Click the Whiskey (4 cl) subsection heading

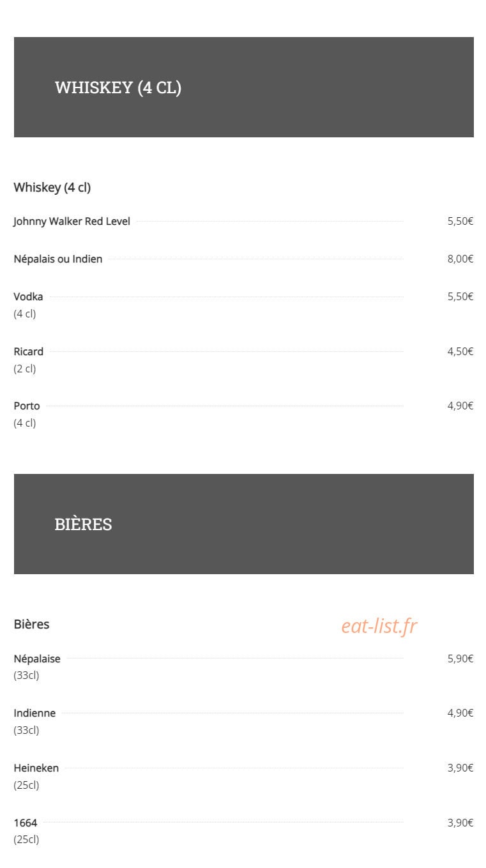click(x=52, y=187)
